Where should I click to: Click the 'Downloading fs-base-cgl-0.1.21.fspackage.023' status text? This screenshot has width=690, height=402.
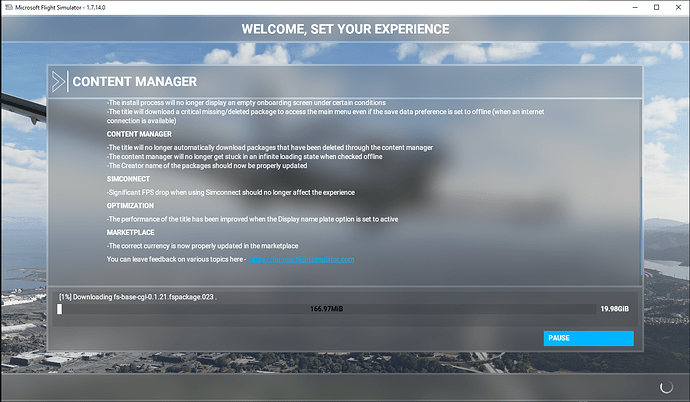[x=137, y=297]
